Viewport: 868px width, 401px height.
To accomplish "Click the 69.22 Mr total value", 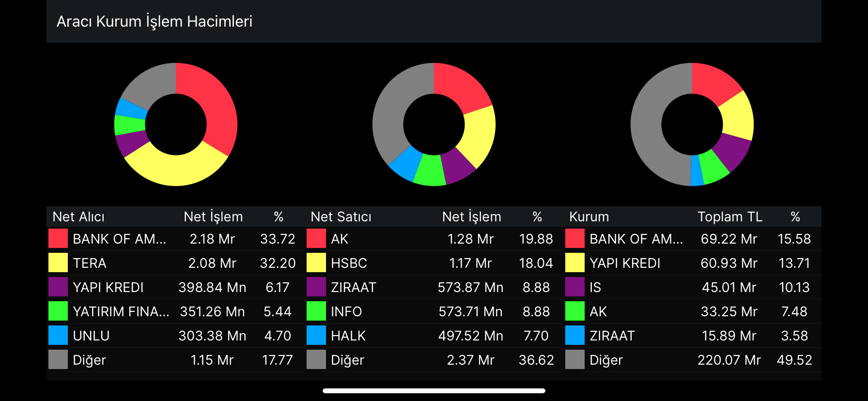I will pos(728,239).
